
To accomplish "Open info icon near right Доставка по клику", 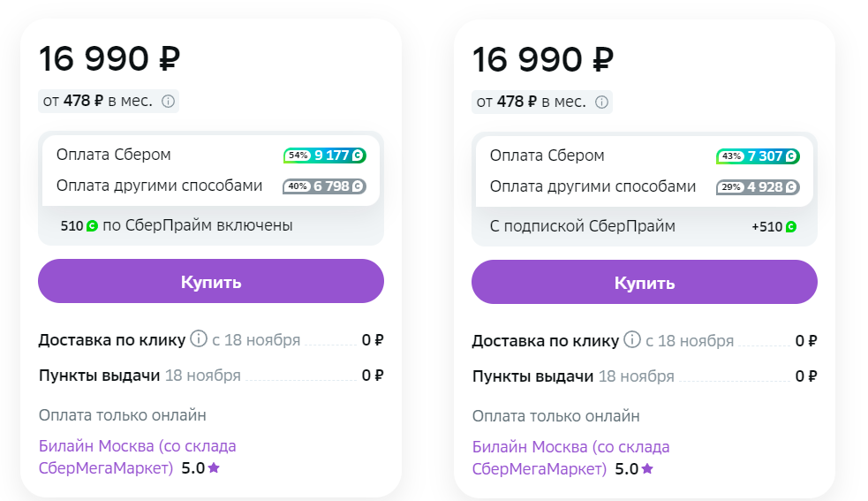I will [x=631, y=339].
